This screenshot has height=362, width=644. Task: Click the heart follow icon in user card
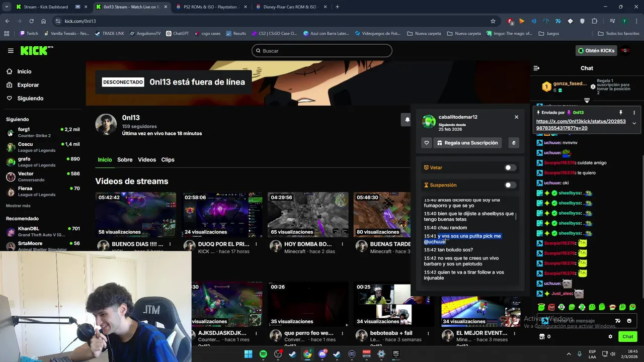pyautogui.click(x=427, y=143)
